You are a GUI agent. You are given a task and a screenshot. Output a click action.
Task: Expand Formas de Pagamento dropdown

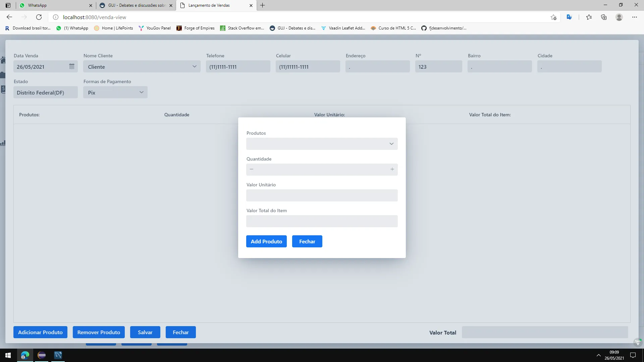tap(141, 93)
